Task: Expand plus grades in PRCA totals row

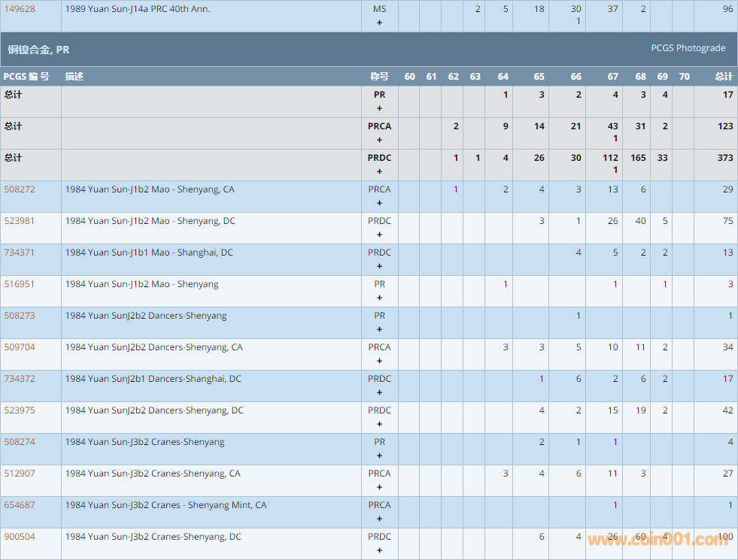Action: [379, 140]
